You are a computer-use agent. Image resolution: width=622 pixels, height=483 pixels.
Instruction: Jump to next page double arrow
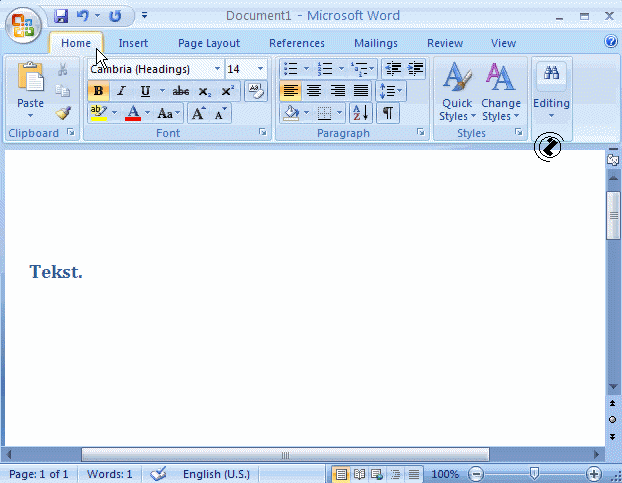(612, 437)
